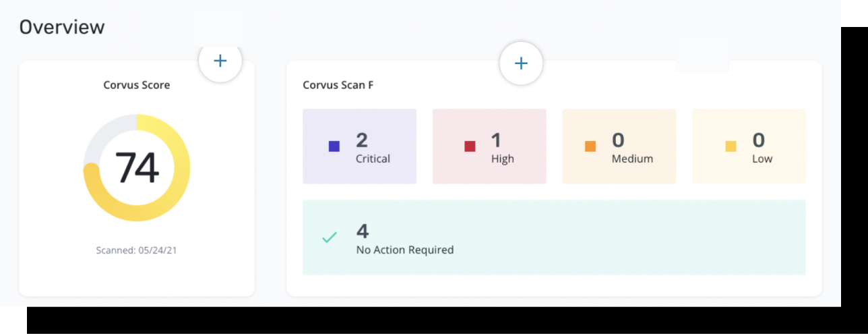Click the number 4 in No Action bar
The height and width of the screenshot is (334, 868).
363,231
